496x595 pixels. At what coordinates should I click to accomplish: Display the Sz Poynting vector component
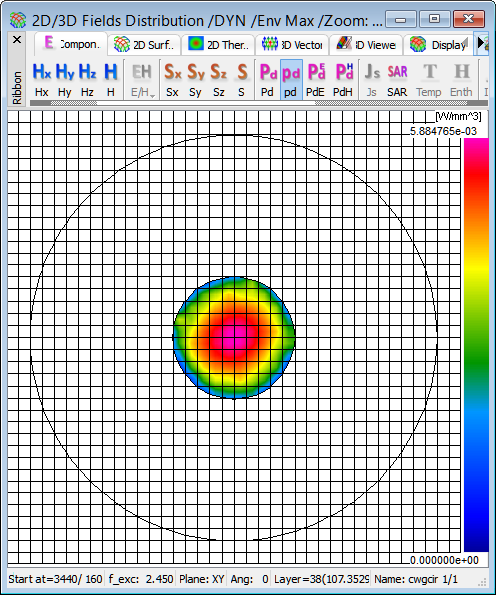coord(219,79)
